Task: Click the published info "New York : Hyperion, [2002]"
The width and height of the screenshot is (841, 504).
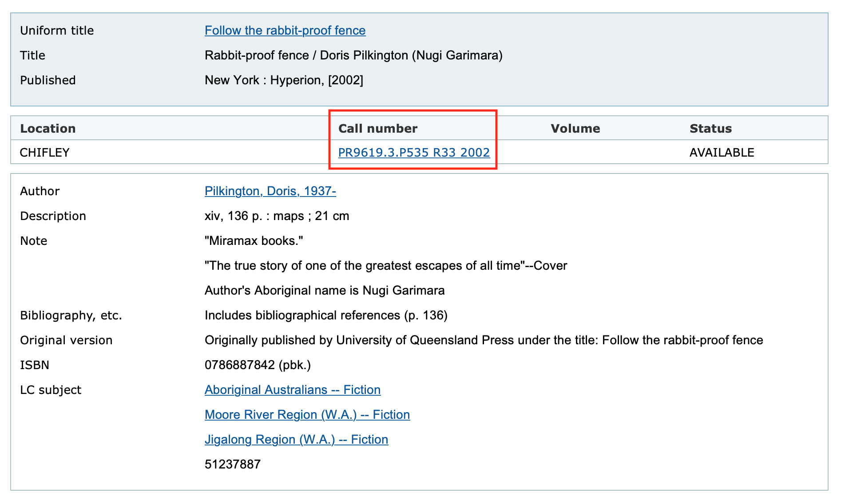Action: pyautogui.click(x=284, y=80)
